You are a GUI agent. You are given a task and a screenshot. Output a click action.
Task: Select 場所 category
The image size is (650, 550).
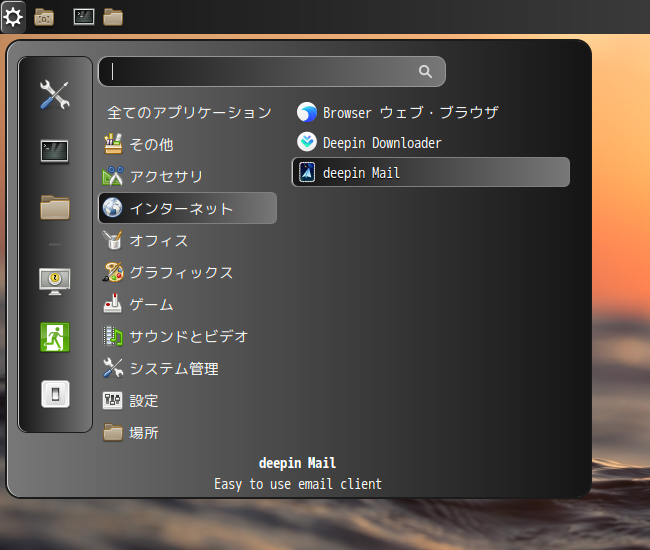(x=187, y=433)
